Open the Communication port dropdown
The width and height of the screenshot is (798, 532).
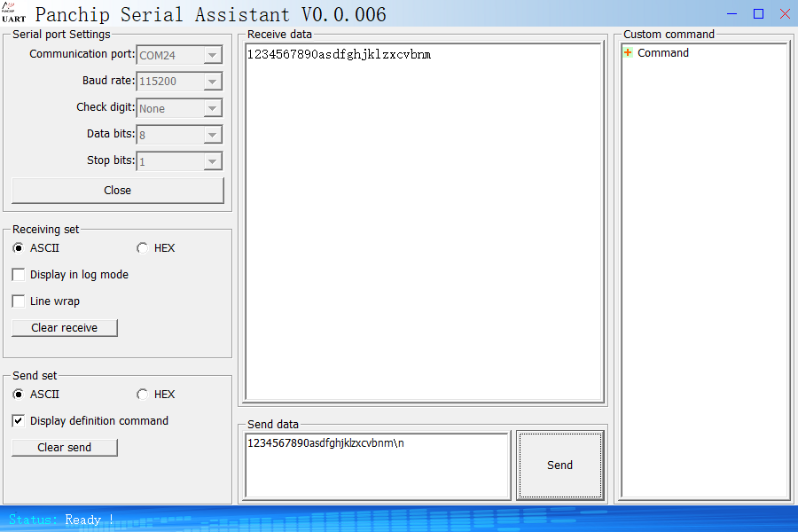pyautogui.click(x=213, y=55)
